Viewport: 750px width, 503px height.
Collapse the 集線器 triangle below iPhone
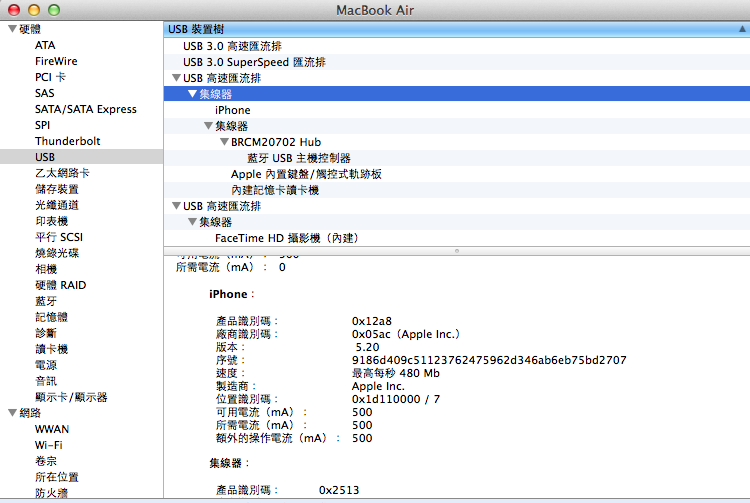point(208,126)
